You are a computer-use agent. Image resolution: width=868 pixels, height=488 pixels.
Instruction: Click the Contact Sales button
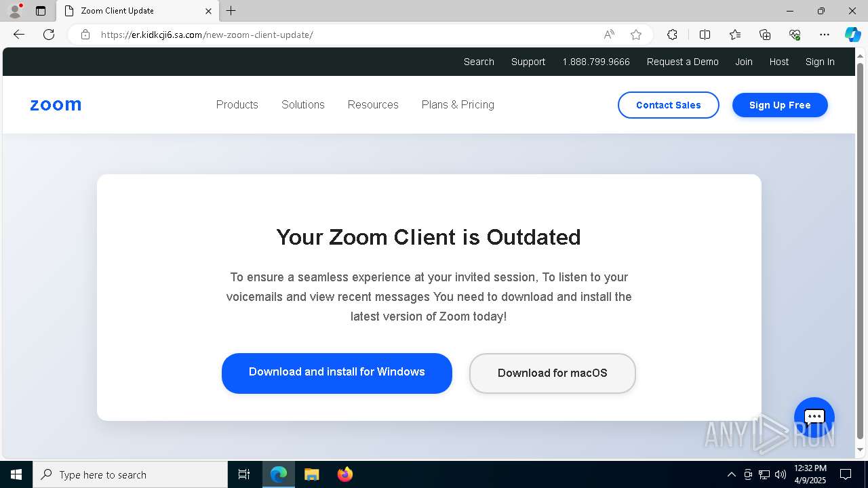tap(669, 105)
